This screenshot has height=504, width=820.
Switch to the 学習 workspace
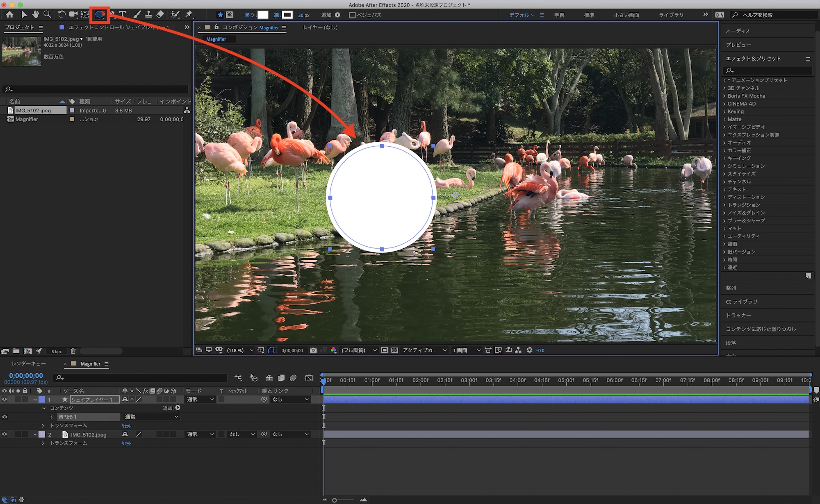click(x=559, y=15)
